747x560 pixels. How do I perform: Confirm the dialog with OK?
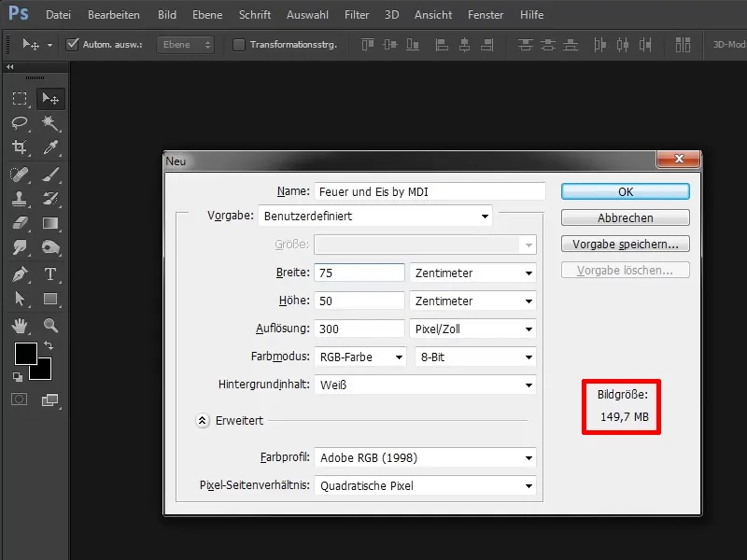tap(625, 191)
